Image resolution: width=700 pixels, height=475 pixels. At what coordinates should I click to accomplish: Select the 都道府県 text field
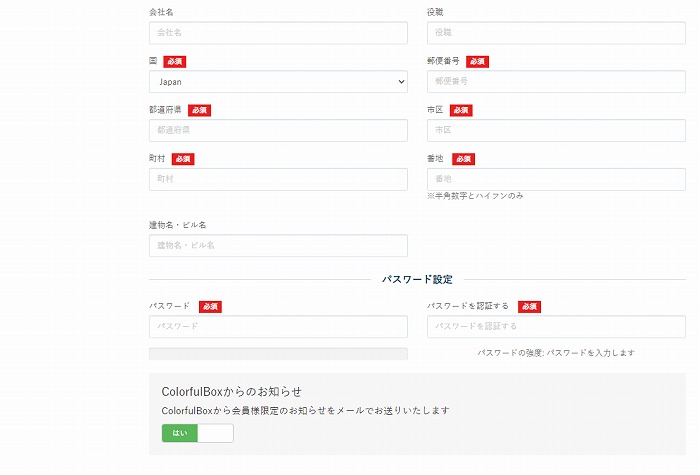(x=278, y=131)
